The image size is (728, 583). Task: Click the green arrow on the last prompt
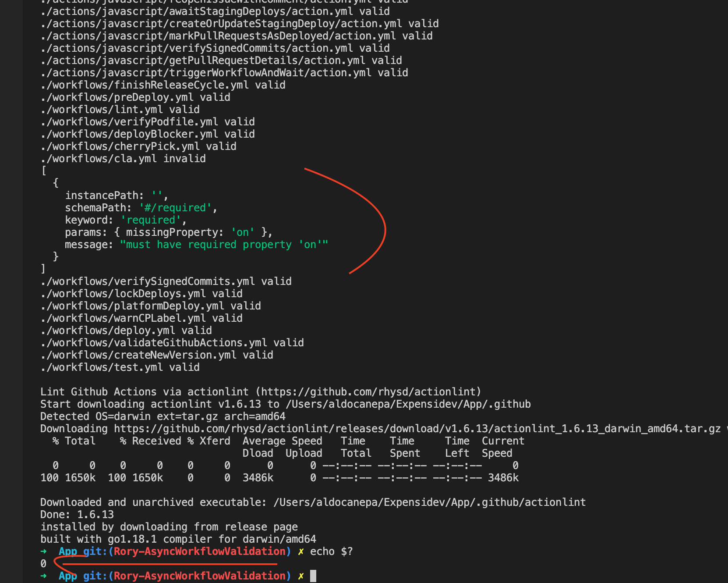43,576
